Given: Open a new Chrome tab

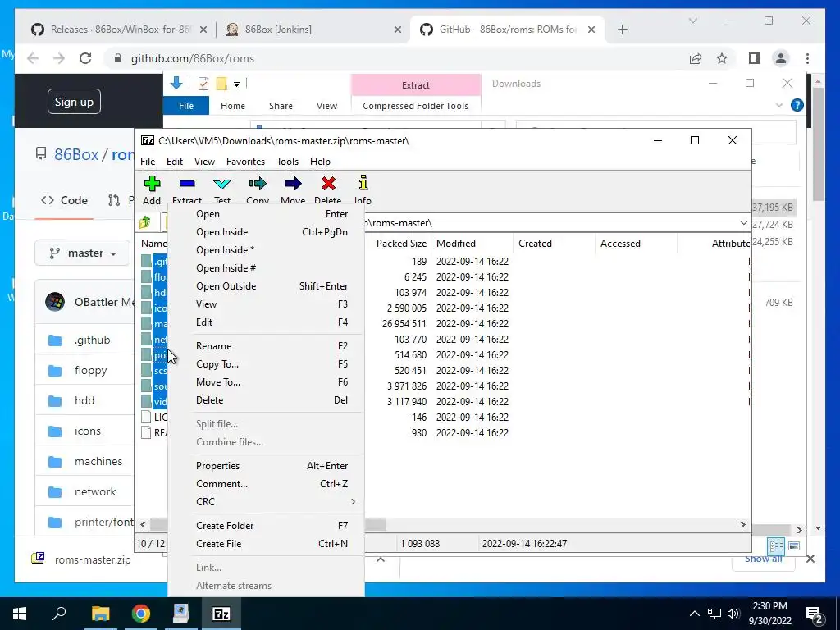Looking at the screenshot, I should 622,30.
